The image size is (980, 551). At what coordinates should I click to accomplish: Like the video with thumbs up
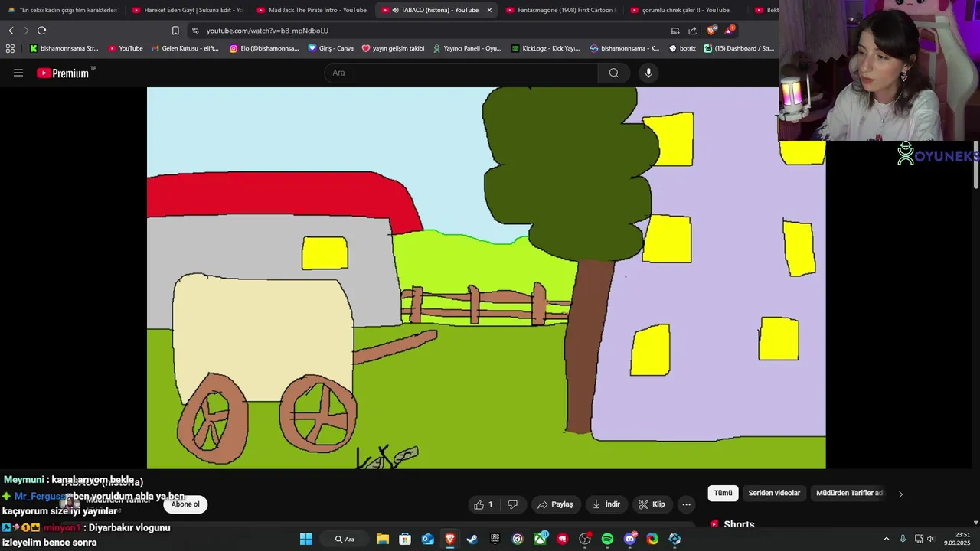click(x=482, y=504)
